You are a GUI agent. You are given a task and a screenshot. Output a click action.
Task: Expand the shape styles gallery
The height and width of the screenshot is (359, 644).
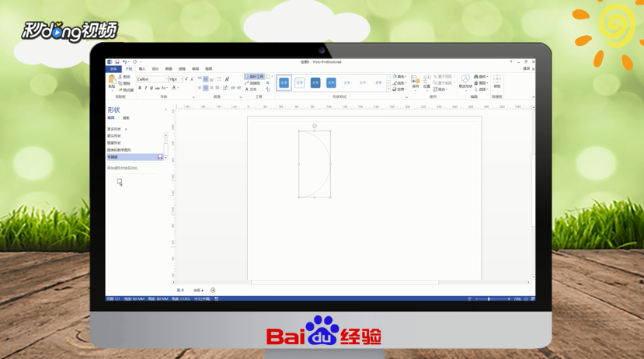pyautogui.click(x=389, y=89)
